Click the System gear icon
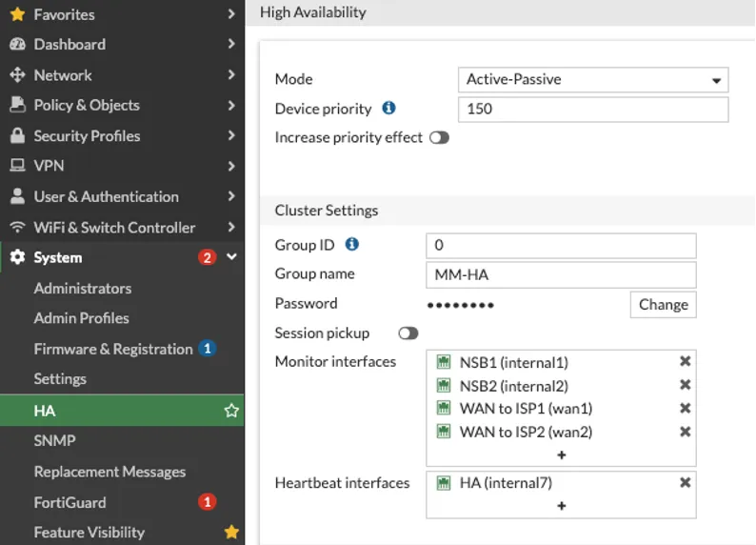Screen dimensions: 756x545 18,257
